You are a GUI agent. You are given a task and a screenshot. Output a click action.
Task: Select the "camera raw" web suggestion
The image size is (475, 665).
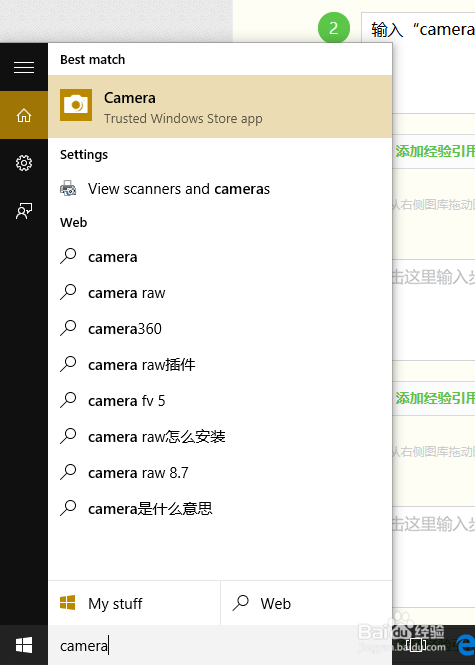pyautogui.click(x=220, y=293)
